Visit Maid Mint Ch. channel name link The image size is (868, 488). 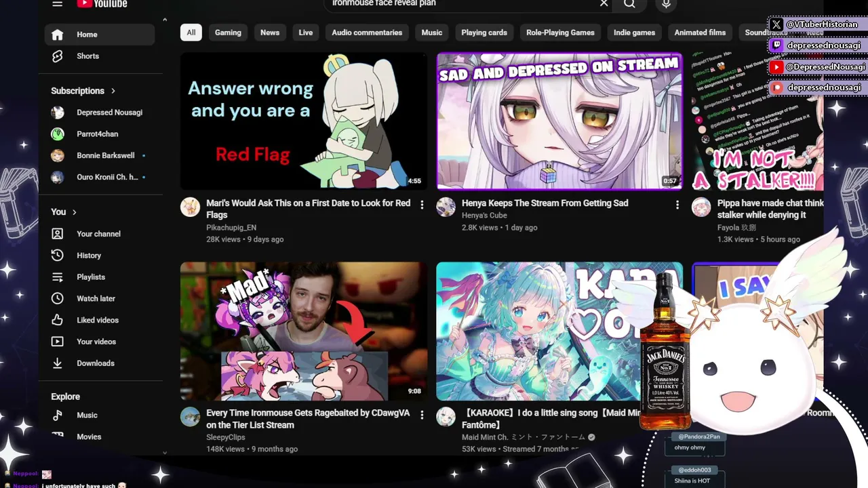(x=524, y=437)
